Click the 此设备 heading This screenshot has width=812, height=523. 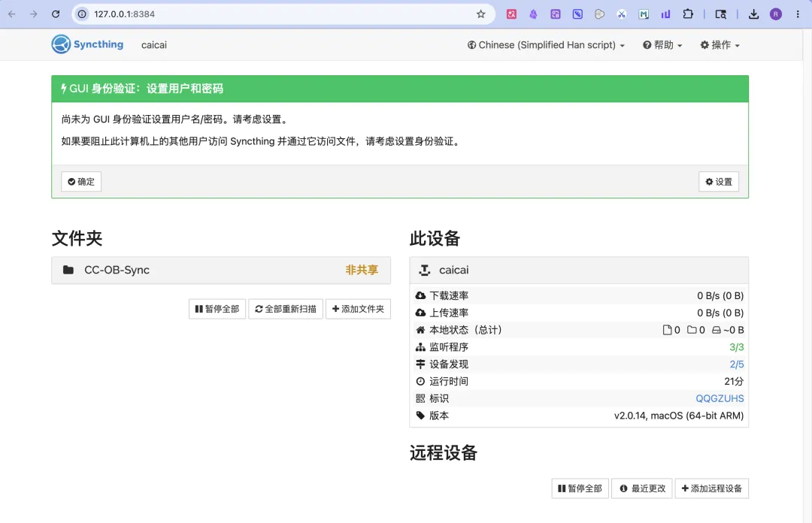[435, 238]
